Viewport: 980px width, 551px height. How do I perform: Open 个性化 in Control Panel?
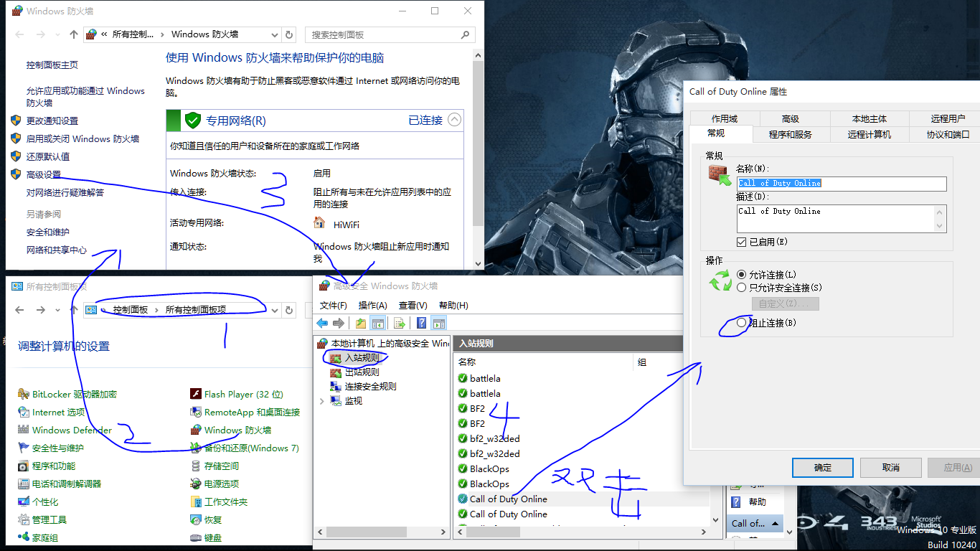point(38,501)
